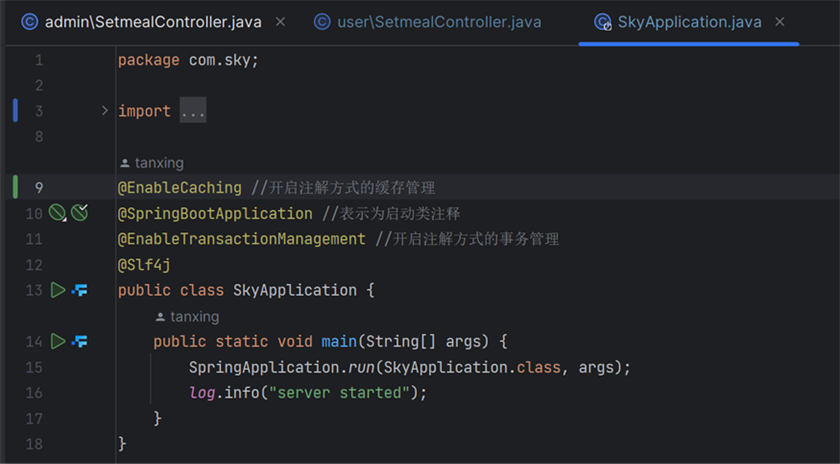This screenshot has width=840, height=464.
Task: Click the blue gutter icon beside main line 14
Action: point(80,341)
